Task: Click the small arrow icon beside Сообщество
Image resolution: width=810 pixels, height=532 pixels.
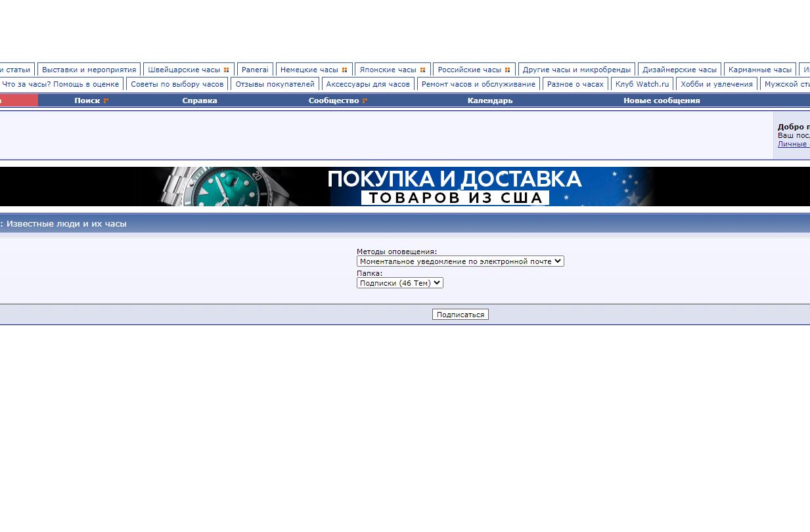Action: 365,100
